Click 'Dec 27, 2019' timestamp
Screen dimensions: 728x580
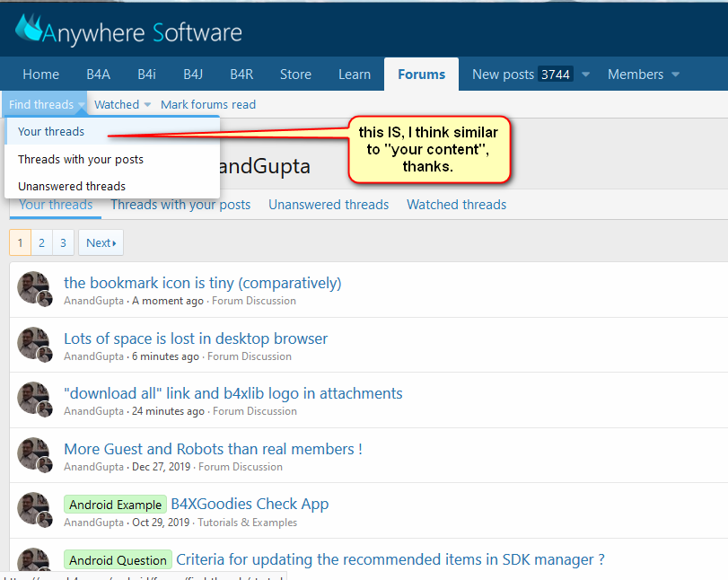tap(161, 467)
